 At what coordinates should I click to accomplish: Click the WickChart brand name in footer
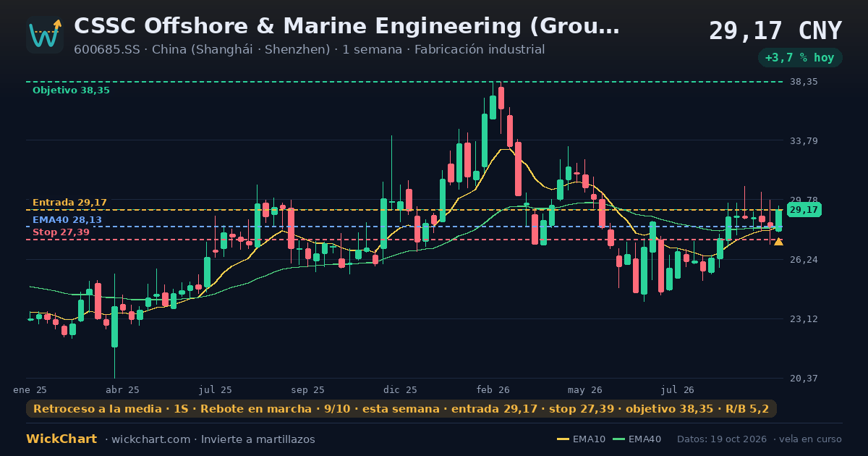(61, 439)
